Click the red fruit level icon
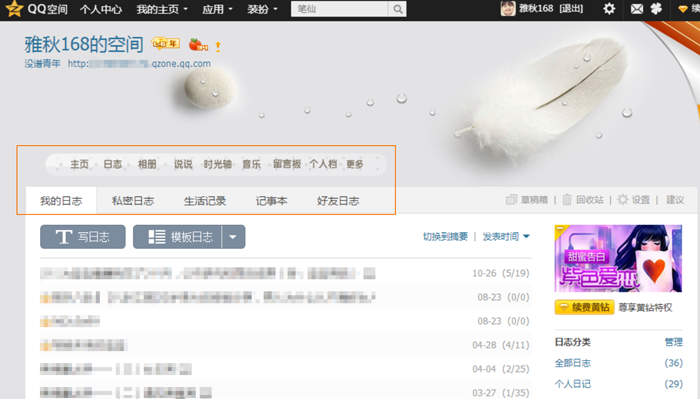Image resolution: width=700 pixels, height=399 pixels. [198, 45]
